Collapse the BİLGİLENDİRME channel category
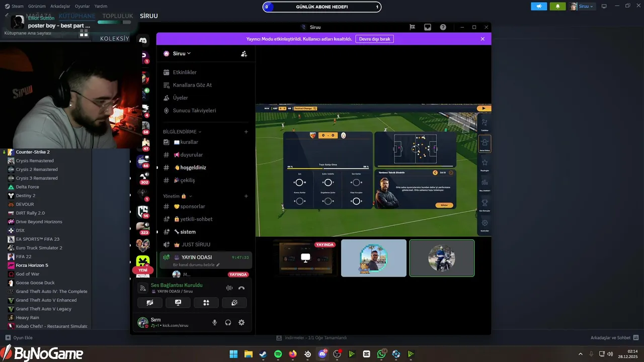This screenshot has height=362, width=644. (x=182, y=132)
